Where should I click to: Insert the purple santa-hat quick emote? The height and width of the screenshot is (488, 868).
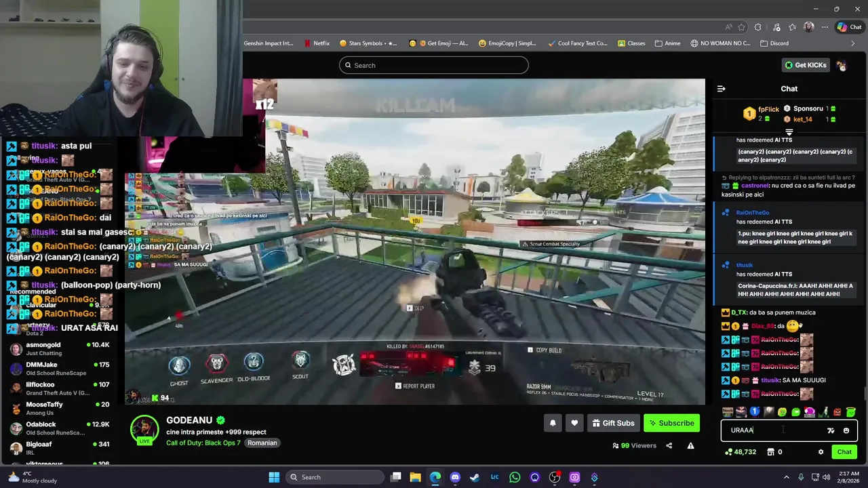coord(810,411)
